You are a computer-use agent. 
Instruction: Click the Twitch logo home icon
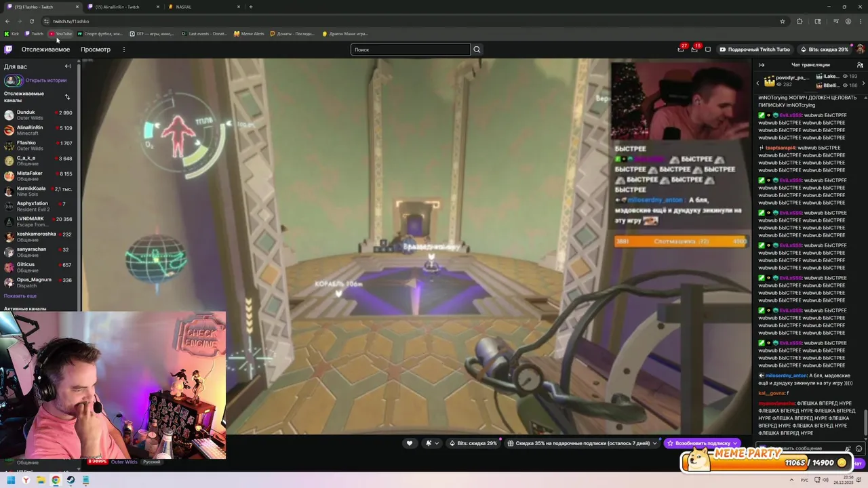pyautogui.click(x=8, y=49)
